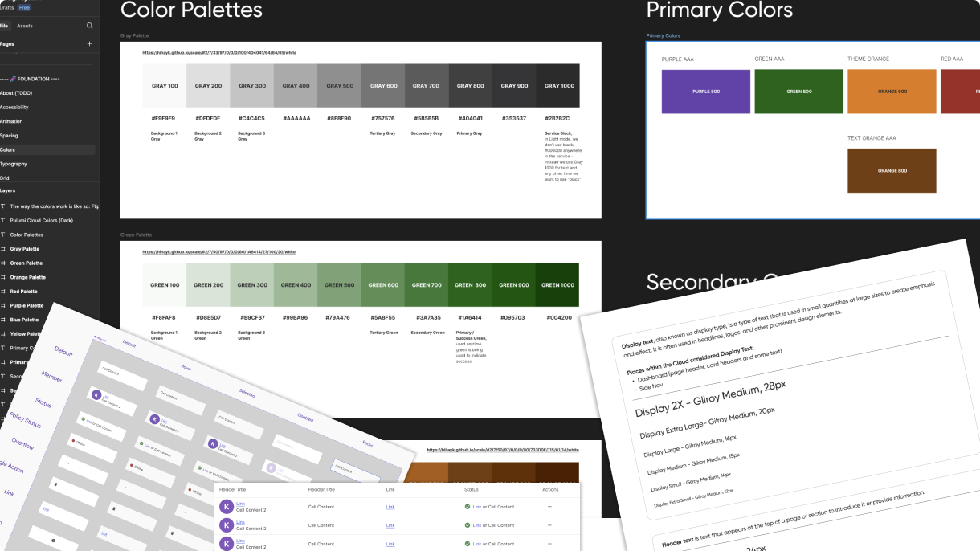The width and height of the screenshot is (980, 551).
Task: Select the GRAY 1000 swatch
Action: point(557,86)
